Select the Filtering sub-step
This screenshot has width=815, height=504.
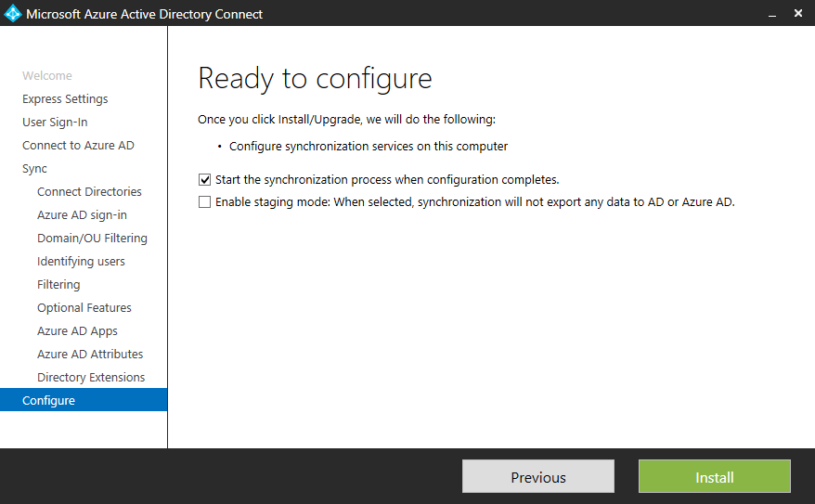coord(58,285)
